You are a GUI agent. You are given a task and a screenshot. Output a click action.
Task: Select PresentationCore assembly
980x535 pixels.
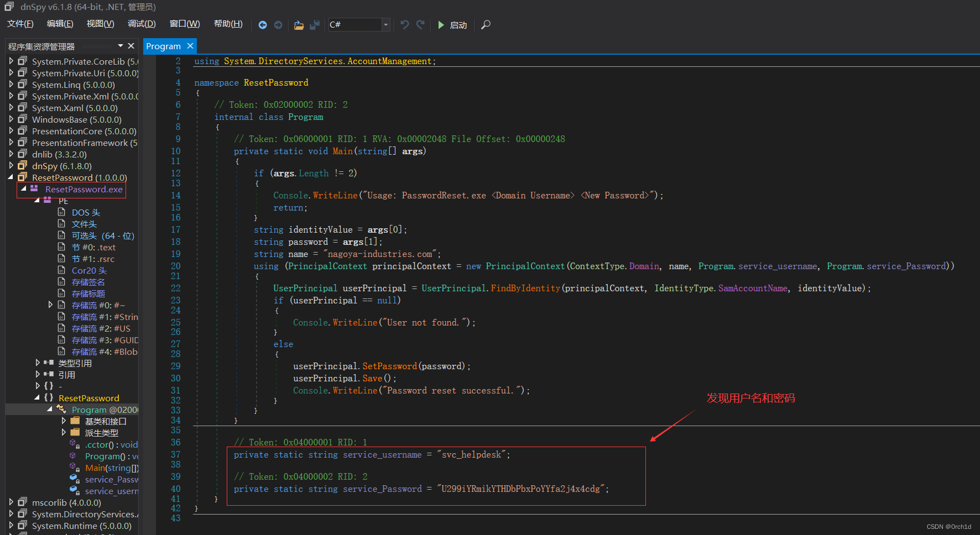tap(84, 131)
